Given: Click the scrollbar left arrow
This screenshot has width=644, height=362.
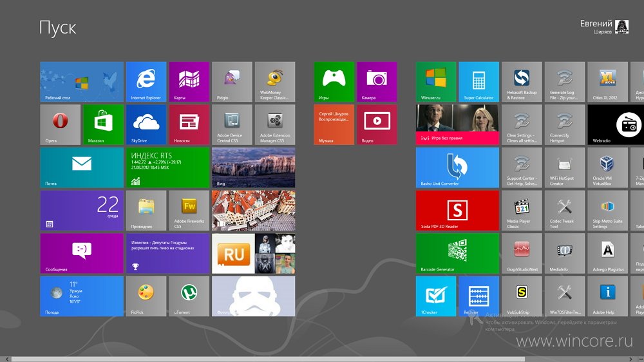Looking at the screenshot, I should [6, 359].
